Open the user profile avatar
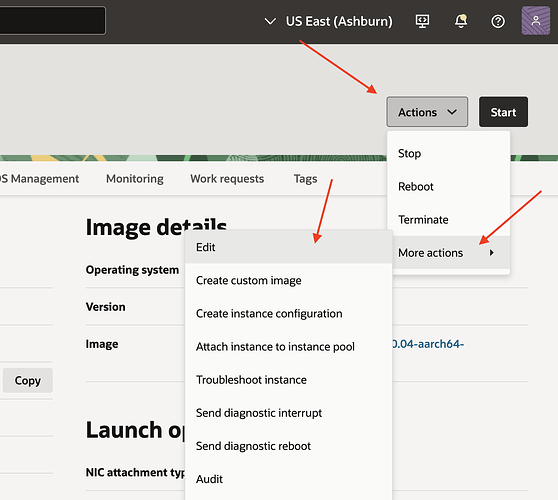Image resolution: width=558 pixels, height=500 pixels. coord(536,21)
